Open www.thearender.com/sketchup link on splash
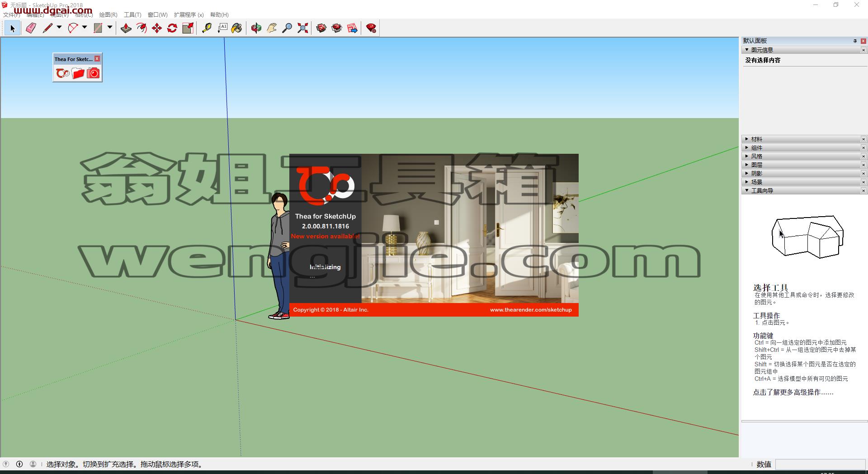 (x=531, y=310)
